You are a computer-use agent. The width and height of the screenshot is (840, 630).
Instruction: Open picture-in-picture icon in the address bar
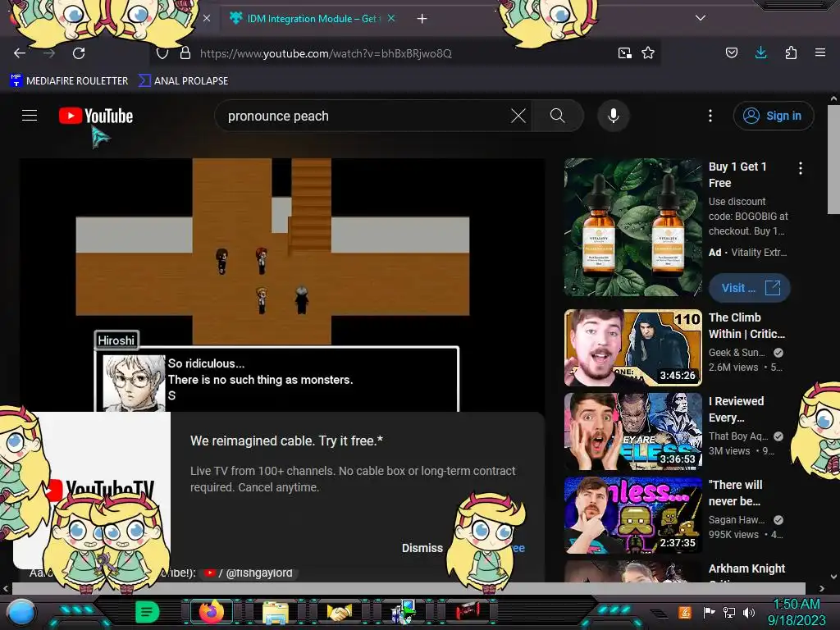pos(624,52)
